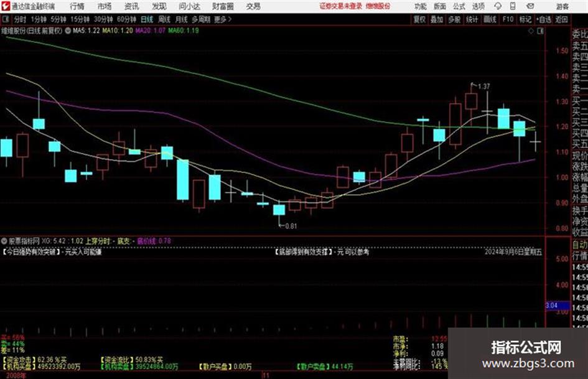Image resolution: width=588 pixels, height=379 pixels.
Task: Open the 公式 menu
Action: (459, 6)
